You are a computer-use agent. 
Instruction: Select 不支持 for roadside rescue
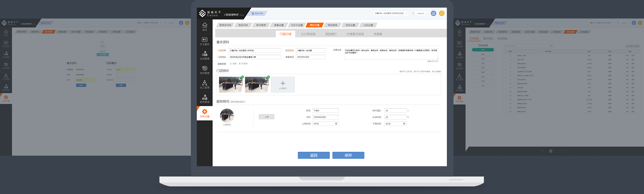click(240, 63)
